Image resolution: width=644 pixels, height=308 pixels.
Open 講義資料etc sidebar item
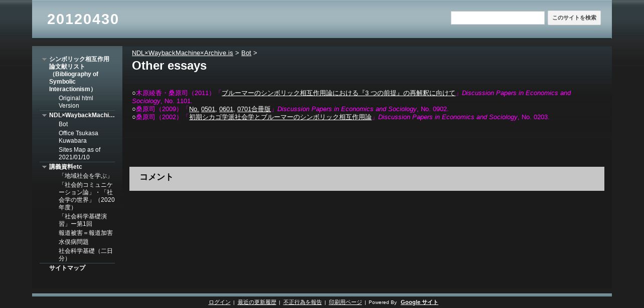[66, 167]
